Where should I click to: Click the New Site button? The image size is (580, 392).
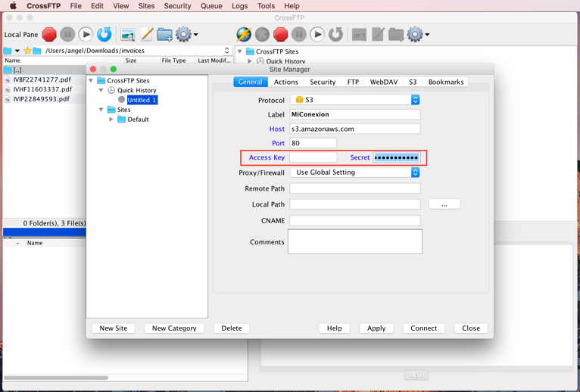[114, 328]
